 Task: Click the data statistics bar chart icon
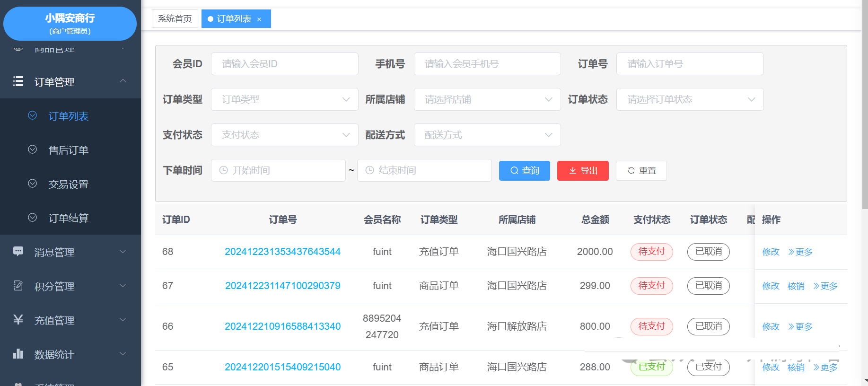pos(18,354)
